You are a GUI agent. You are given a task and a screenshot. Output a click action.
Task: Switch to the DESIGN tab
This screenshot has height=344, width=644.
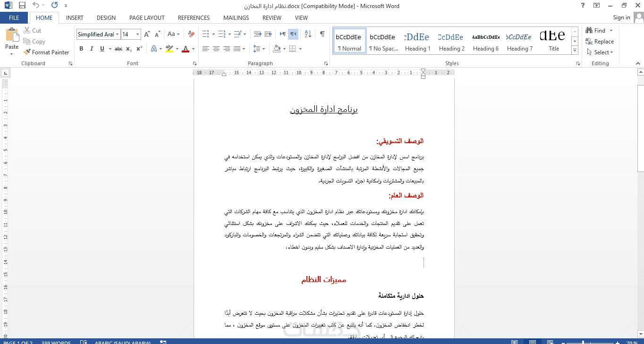106,17
